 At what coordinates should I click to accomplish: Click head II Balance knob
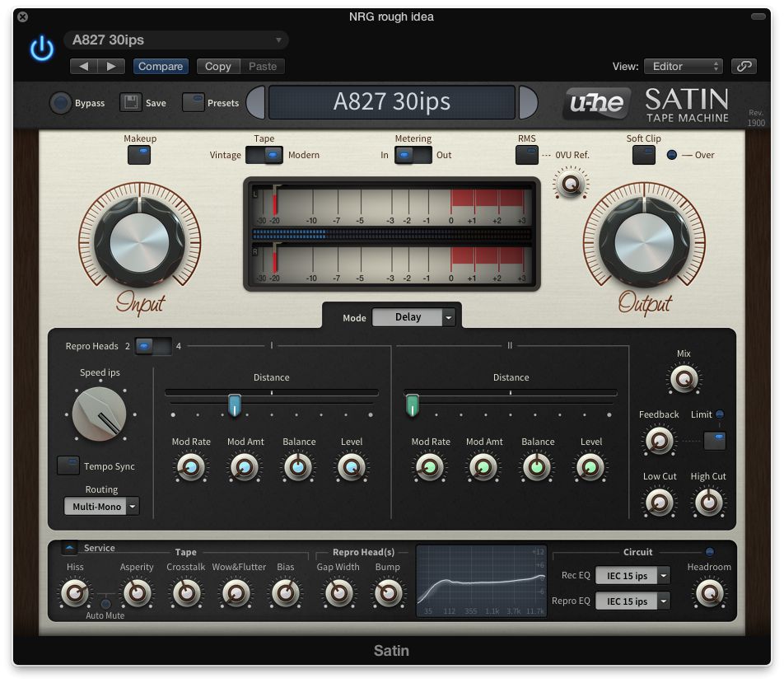click(536, 467)
